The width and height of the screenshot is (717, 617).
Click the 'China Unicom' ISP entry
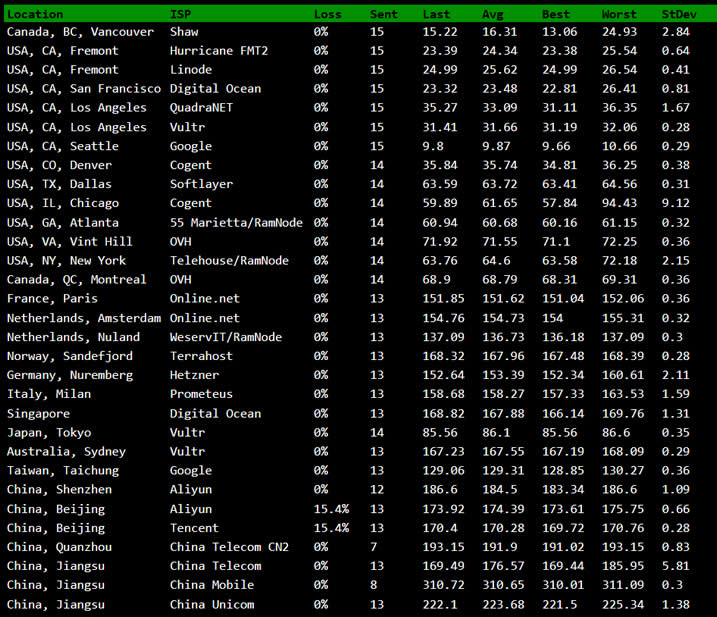pos(212,605)
